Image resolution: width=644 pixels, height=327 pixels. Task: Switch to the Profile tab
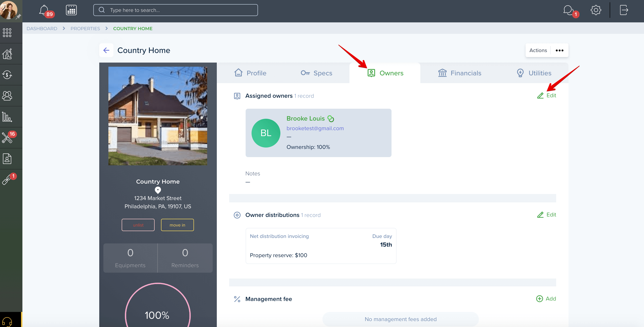click(x=250, y=73)
